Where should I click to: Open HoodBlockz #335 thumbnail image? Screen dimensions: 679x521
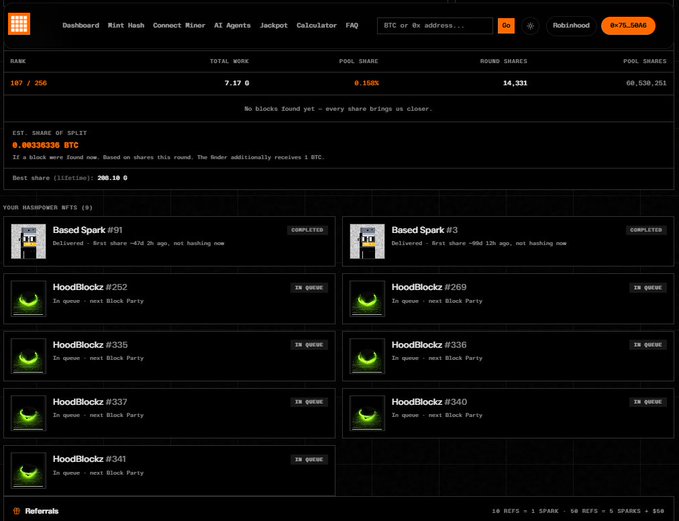coord(29,356)
